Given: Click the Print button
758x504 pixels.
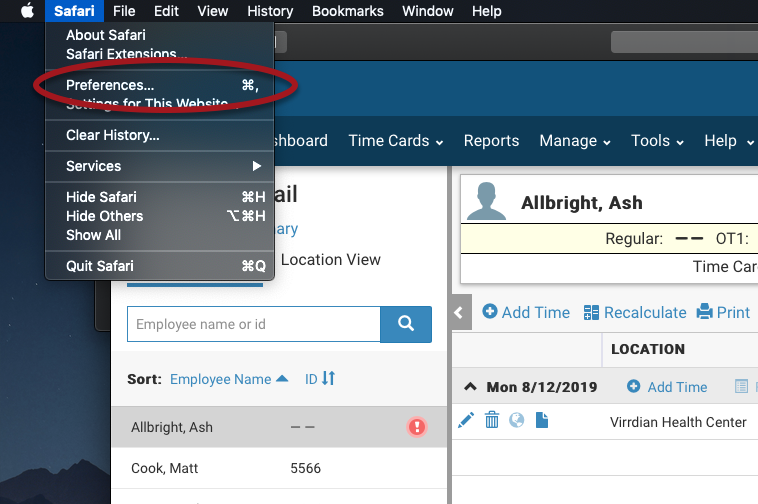Looking at the screenshot, I should pos(723,313).
